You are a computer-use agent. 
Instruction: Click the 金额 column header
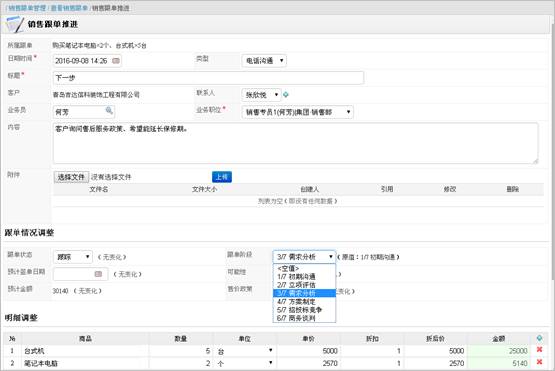pyautogui.click(x=498, y=339)
